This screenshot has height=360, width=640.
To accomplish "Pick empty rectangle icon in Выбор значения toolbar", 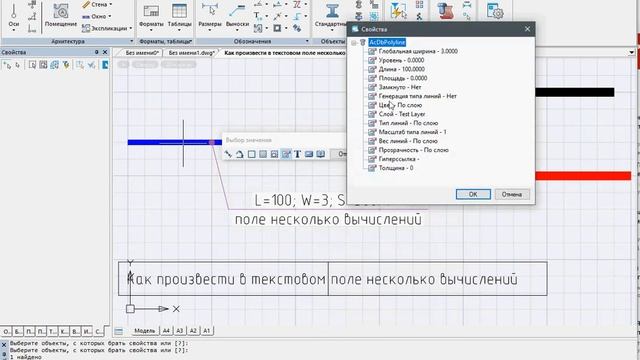I will (251, 154).
